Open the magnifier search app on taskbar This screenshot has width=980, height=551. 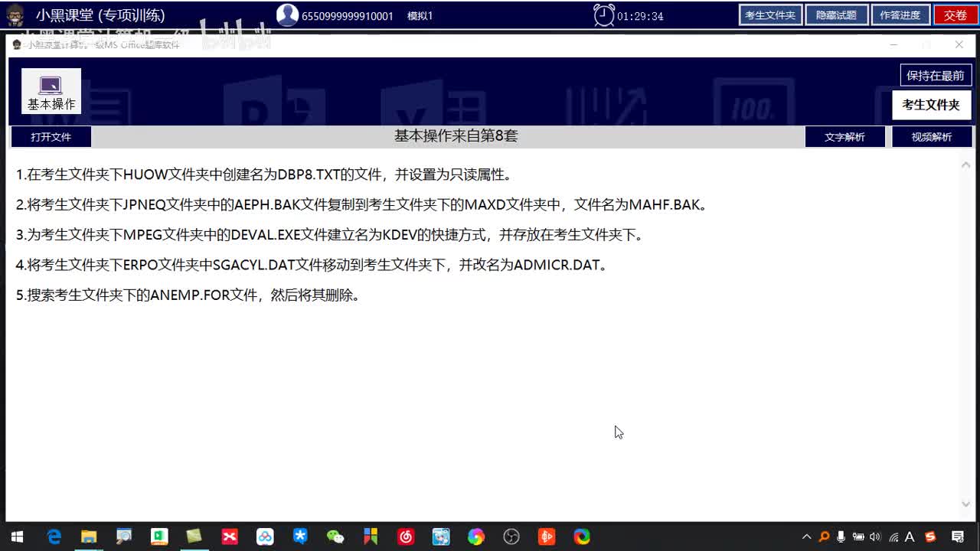(x=124, y=536)
